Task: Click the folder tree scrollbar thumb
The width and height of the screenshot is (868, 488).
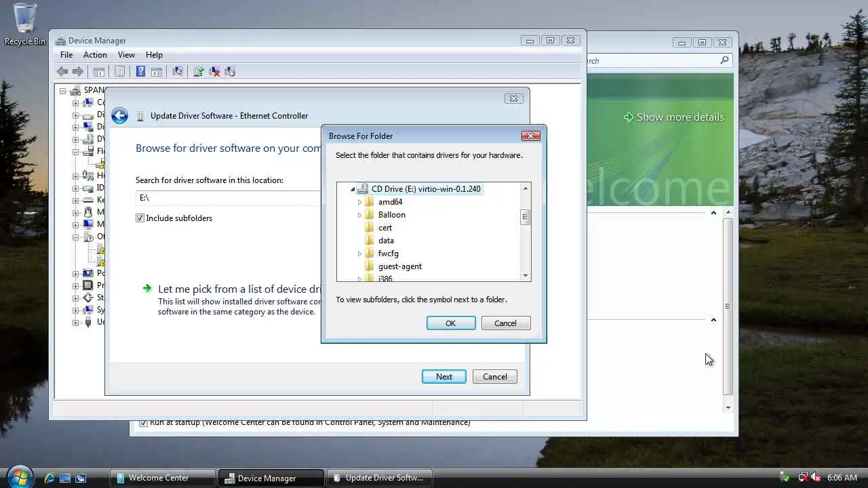Action: 525,218
